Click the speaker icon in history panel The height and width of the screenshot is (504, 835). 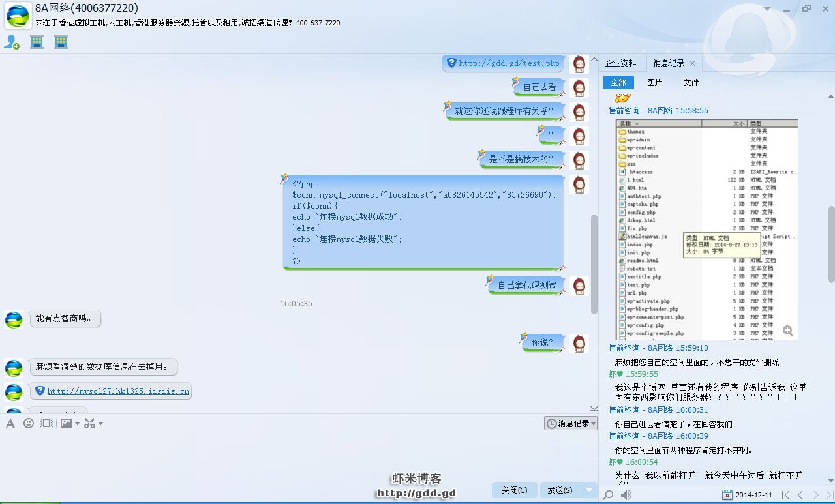tap(626, 495)
